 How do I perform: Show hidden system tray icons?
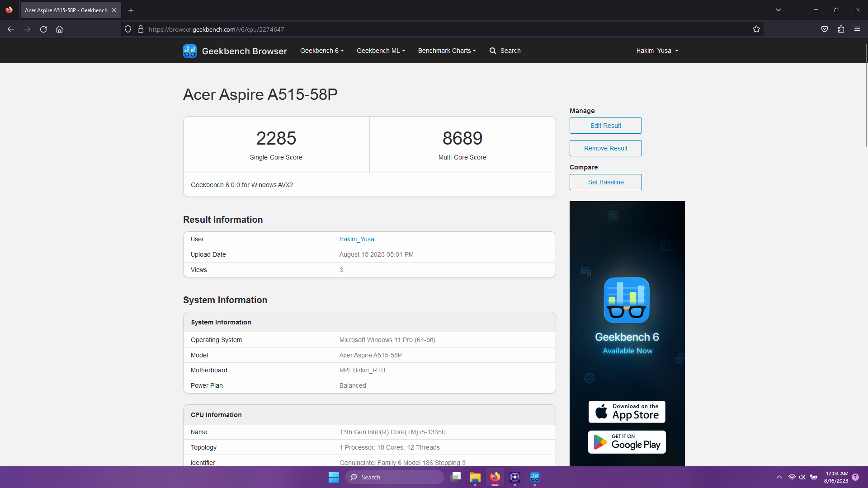point(779,477)
